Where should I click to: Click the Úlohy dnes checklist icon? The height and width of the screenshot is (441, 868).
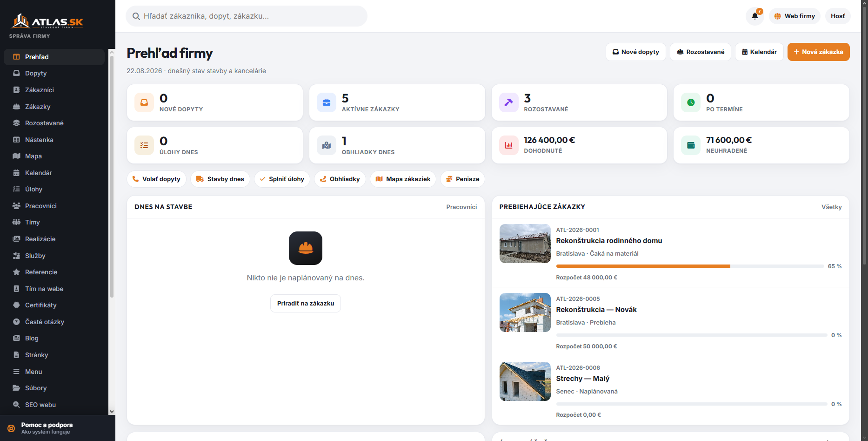pyautogui.click(x=144, y=145)
